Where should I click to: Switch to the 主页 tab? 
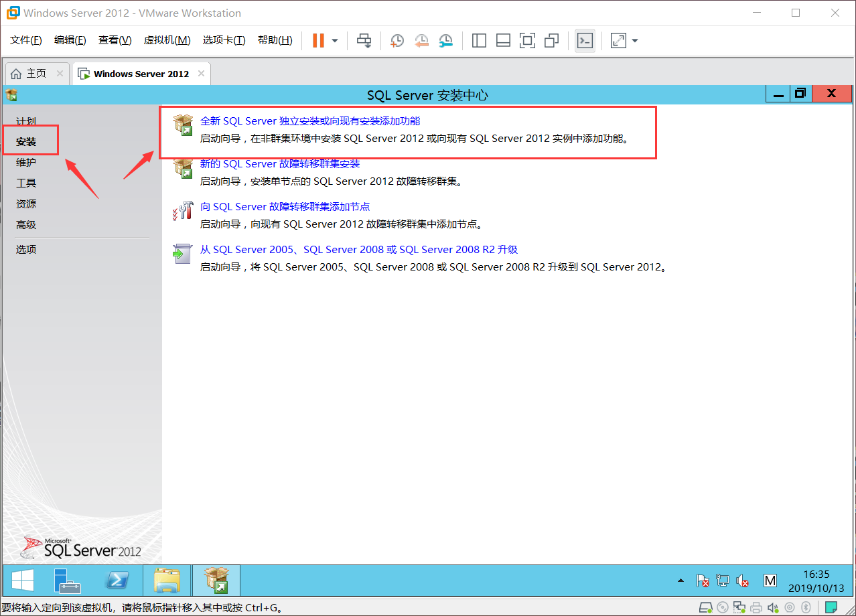click(x=32, y=73)
